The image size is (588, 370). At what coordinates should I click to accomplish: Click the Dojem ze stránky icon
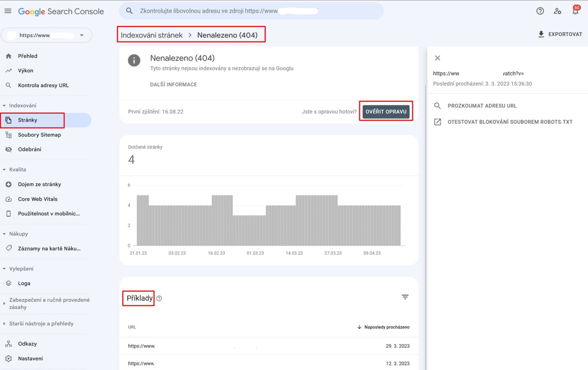pyautogui.click(x=8, y=184)
